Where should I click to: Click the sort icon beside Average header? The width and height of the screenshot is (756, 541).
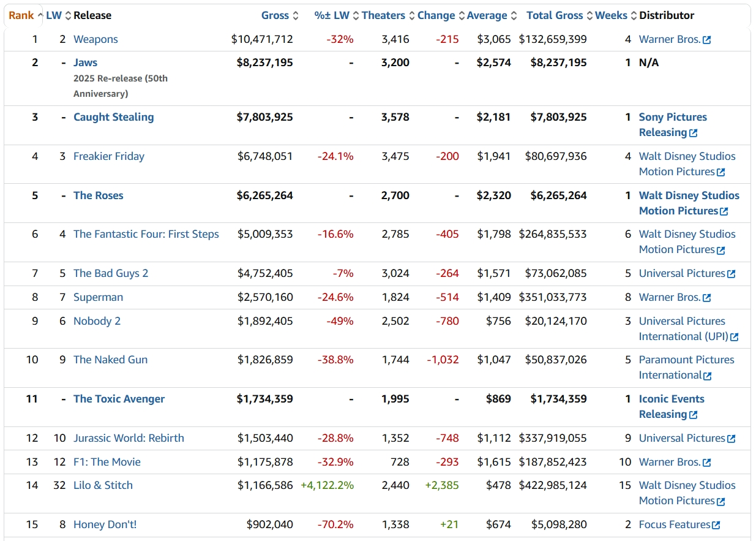[514, 15]
